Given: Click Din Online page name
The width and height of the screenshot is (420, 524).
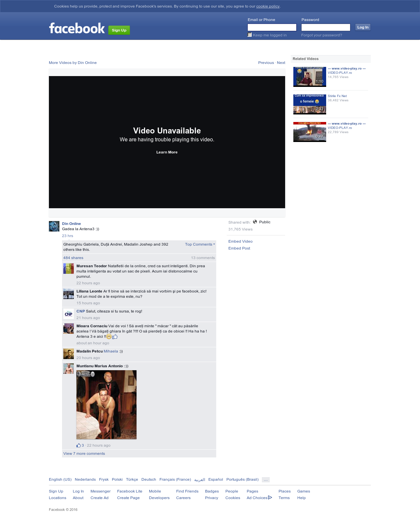Looking at the screenshot, I should pos(72,224).
